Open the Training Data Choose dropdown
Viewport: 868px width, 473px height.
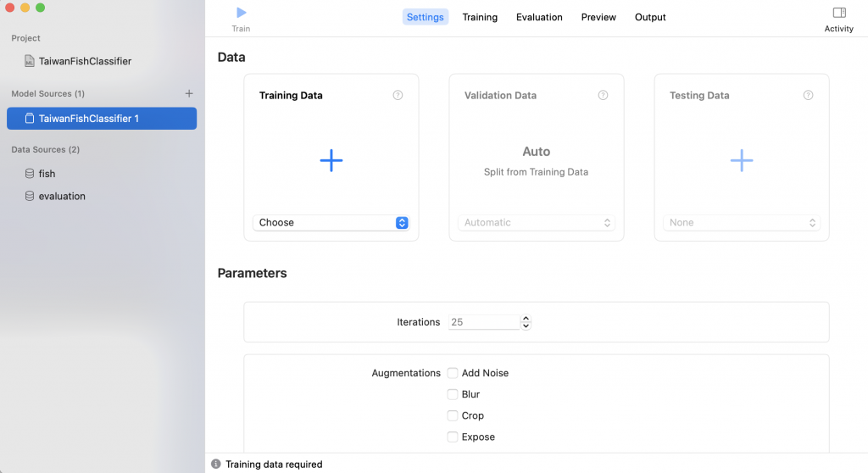(331, 223)
